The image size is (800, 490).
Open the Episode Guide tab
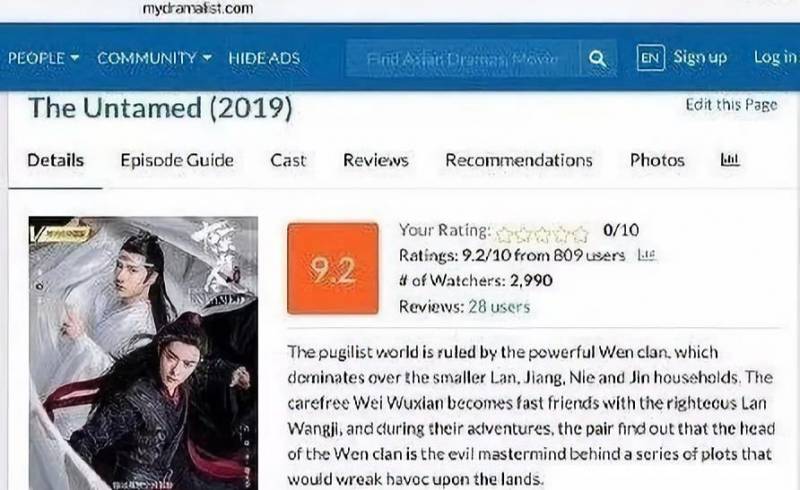click(x=177, y=160)
